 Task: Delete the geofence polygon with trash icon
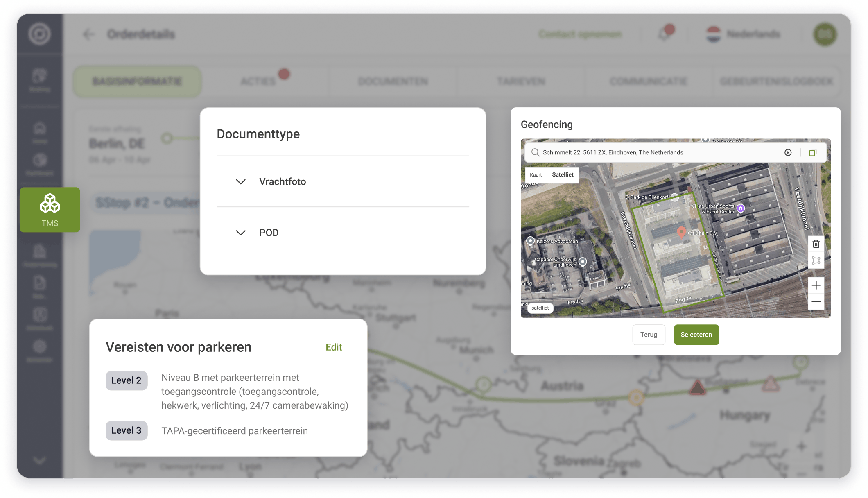point(816,244)
